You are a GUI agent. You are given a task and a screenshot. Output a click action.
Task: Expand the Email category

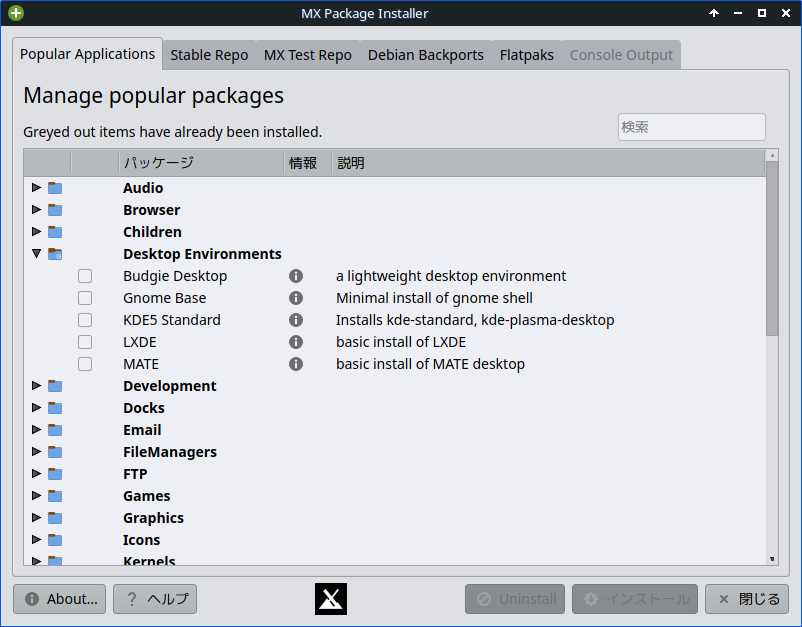(36, 430)
